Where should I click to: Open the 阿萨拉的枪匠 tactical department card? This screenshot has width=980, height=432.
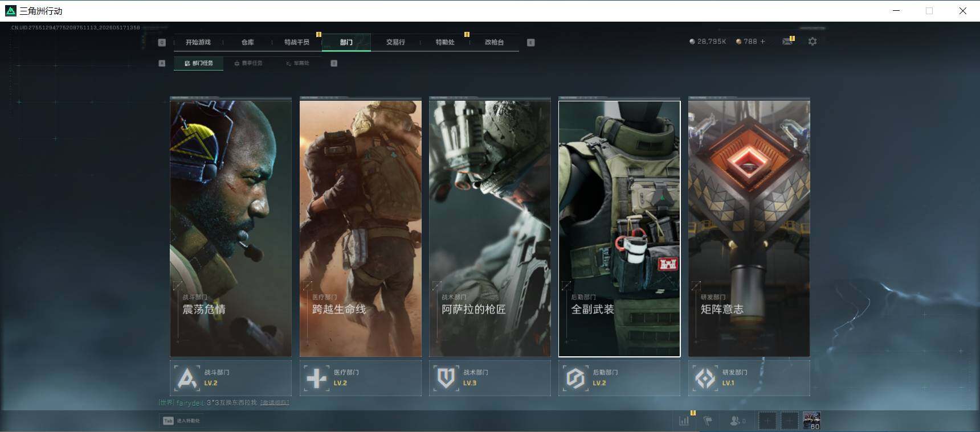click(490, 228)
